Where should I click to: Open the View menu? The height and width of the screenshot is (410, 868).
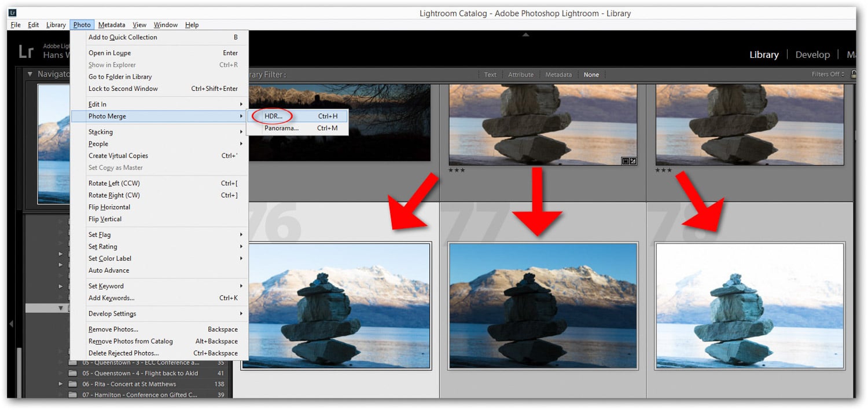[139, 25]
